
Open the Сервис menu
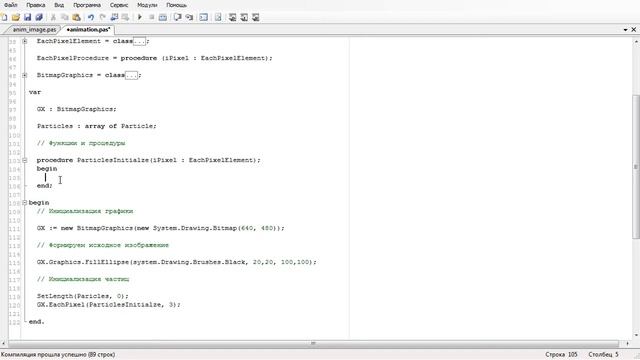[119, 5]
